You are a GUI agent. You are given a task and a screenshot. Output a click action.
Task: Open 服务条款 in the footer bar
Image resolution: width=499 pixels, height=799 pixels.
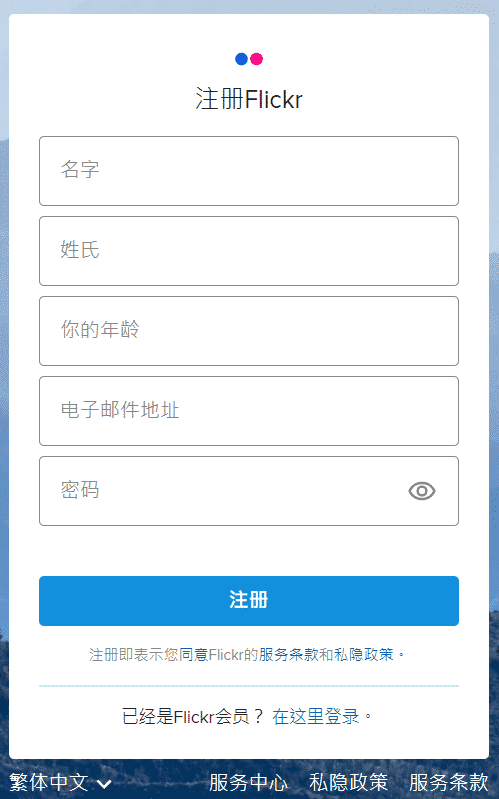pyautogui.click(x=449, y=782)
